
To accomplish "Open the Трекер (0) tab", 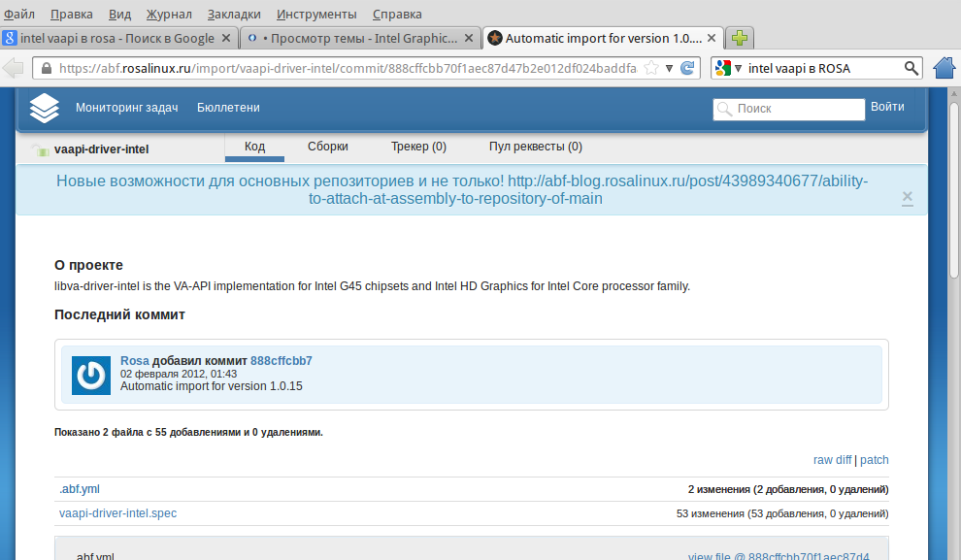I will pos(418,148).
